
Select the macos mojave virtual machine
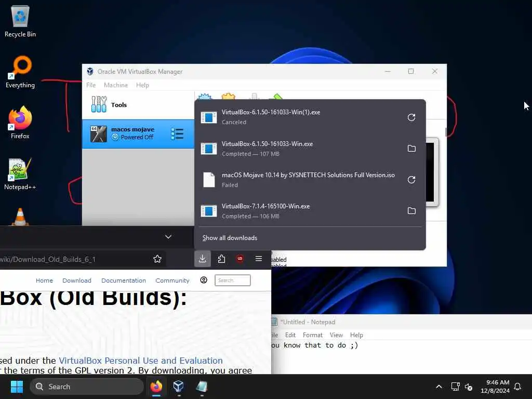click(138, 134)
